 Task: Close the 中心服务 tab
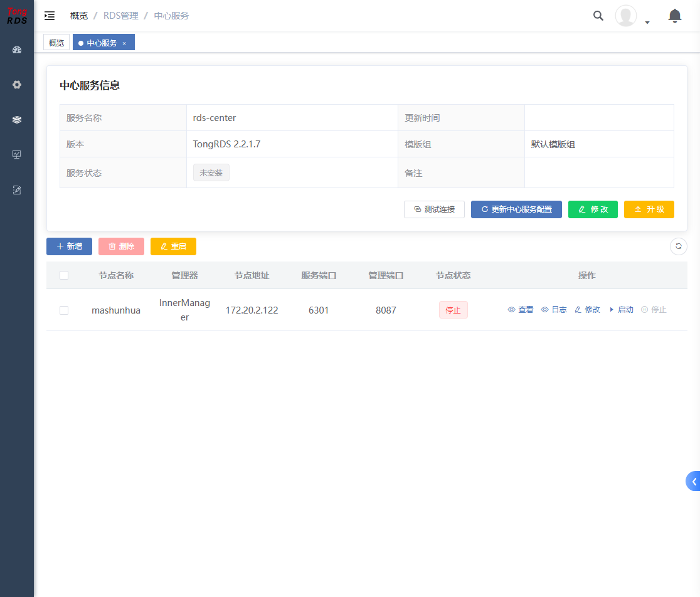tap(125, 43)
